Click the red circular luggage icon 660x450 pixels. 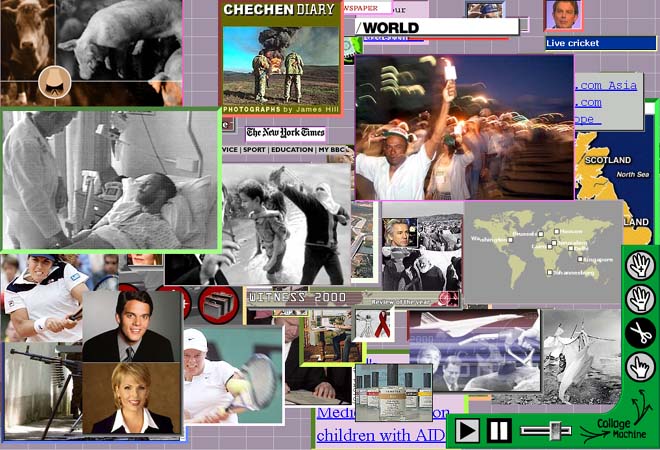[218, 305]
